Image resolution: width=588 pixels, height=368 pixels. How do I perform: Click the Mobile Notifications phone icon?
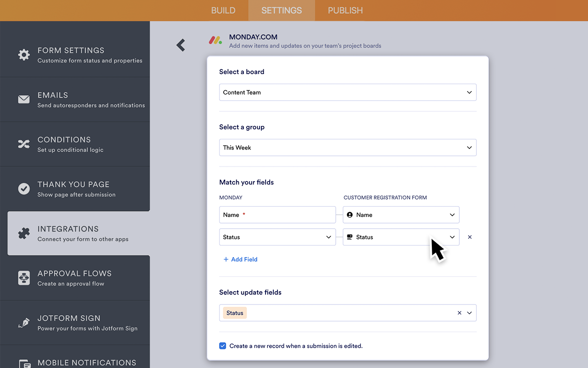tap(24, 363)
